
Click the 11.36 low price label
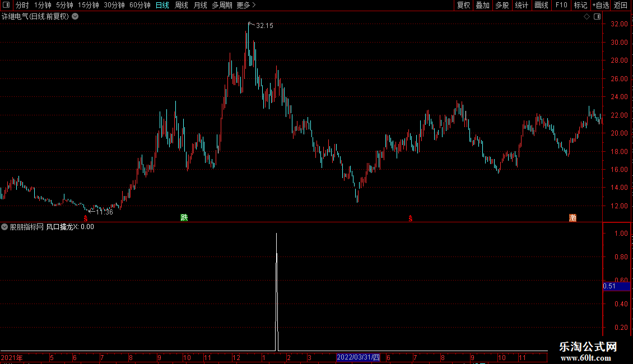click(x=105, y=212)
